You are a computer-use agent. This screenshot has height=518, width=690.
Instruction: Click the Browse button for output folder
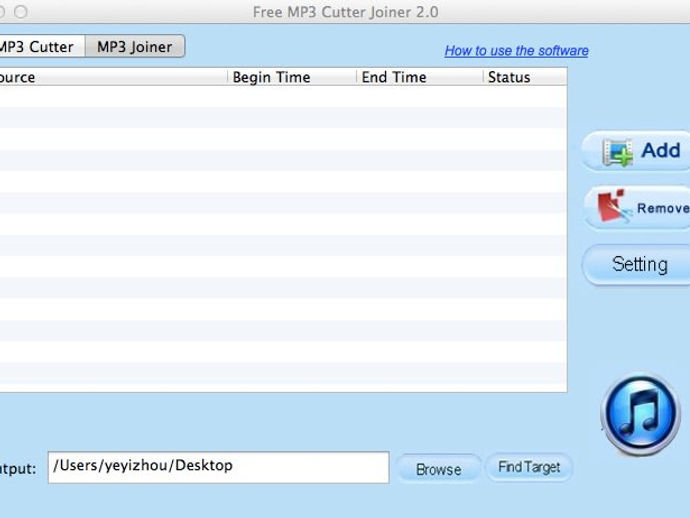click(x=439, y=469)
